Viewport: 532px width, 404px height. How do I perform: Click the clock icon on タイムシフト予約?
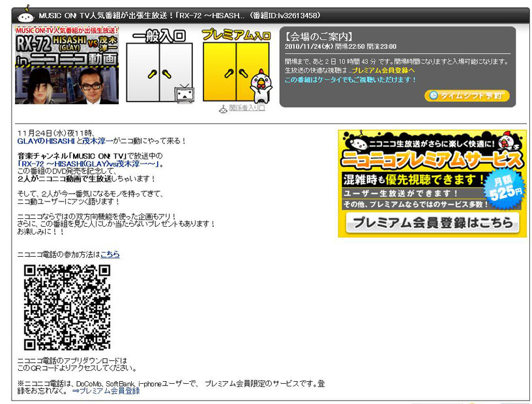[x=434, y=95]
